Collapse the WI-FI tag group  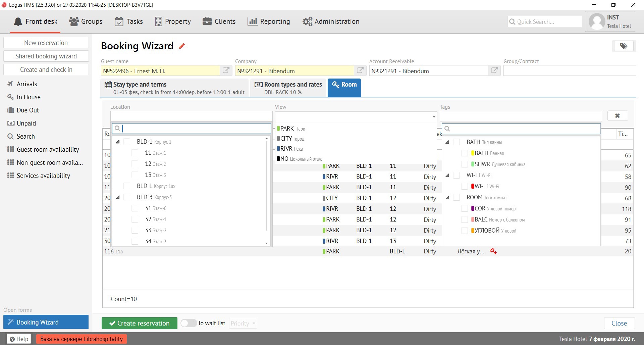click(x=447, y=176)
